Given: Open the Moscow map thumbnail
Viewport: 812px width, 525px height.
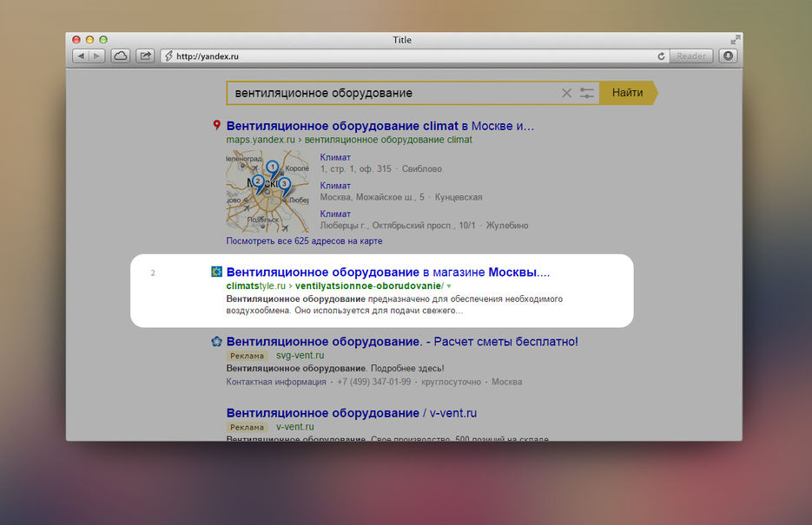Looking at the screenshot, I should pyautogui.click(x=267, y=192).
